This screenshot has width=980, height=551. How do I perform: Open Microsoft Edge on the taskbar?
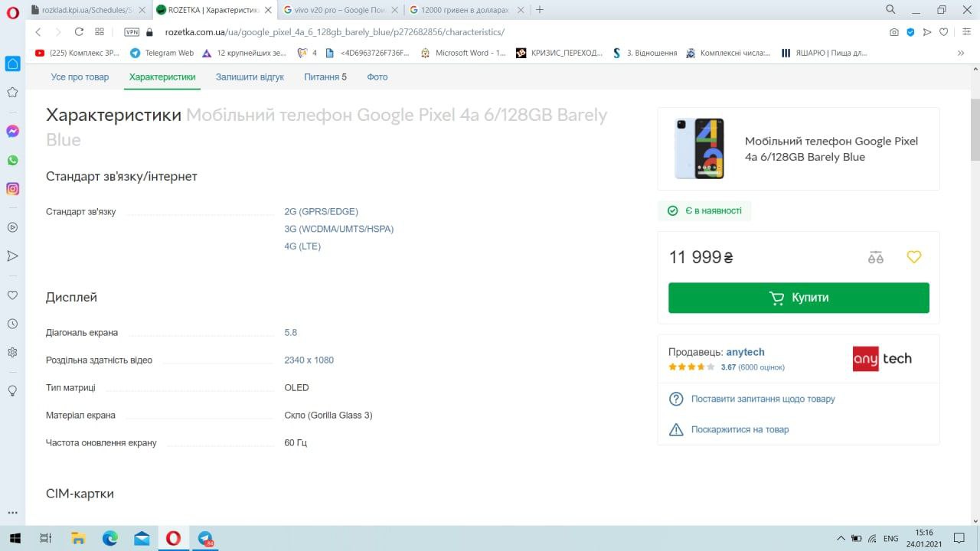tap(109, 538)
